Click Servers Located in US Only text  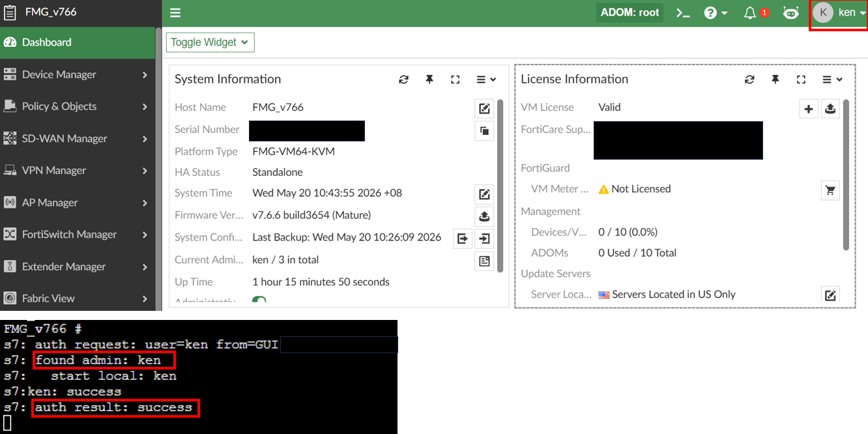tap(674, 295)
